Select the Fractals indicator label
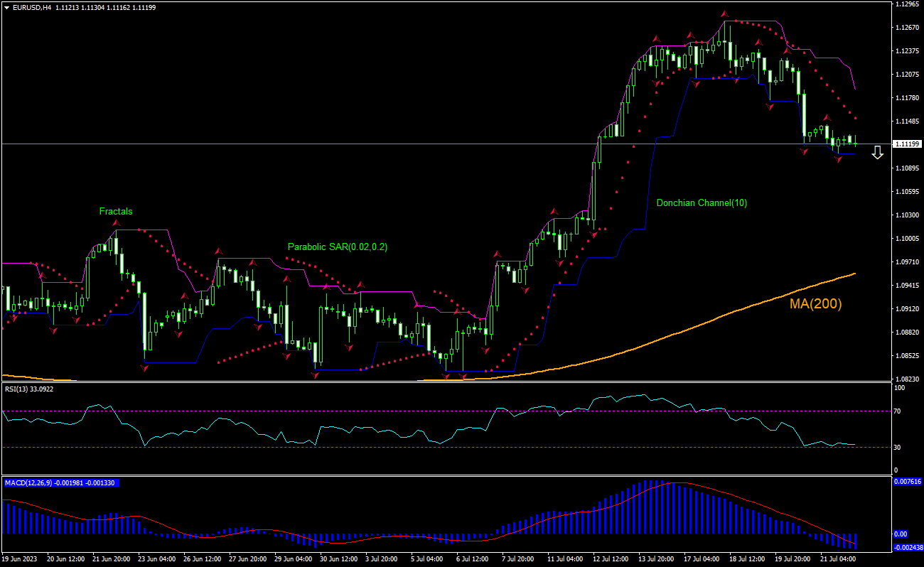Image resolution: width=924 pixels, height=567 pixels. (116, 211)
